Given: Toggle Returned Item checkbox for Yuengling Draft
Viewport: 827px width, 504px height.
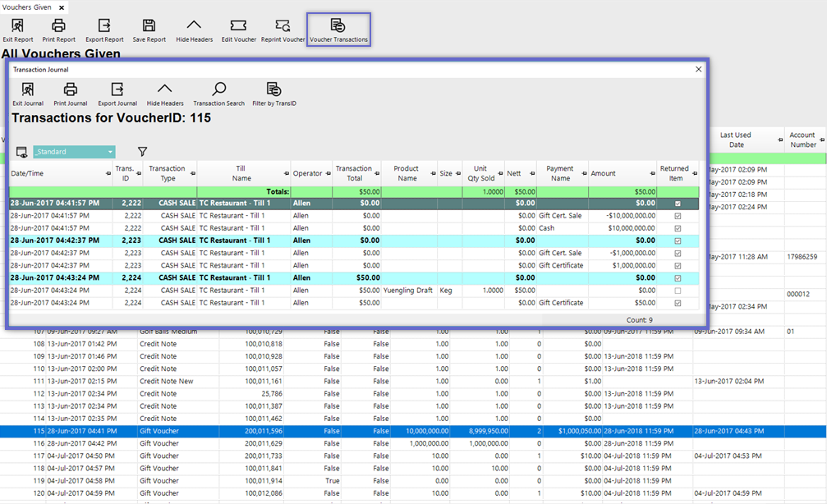Looking at the screenshot, I should [x=678, y=291].
